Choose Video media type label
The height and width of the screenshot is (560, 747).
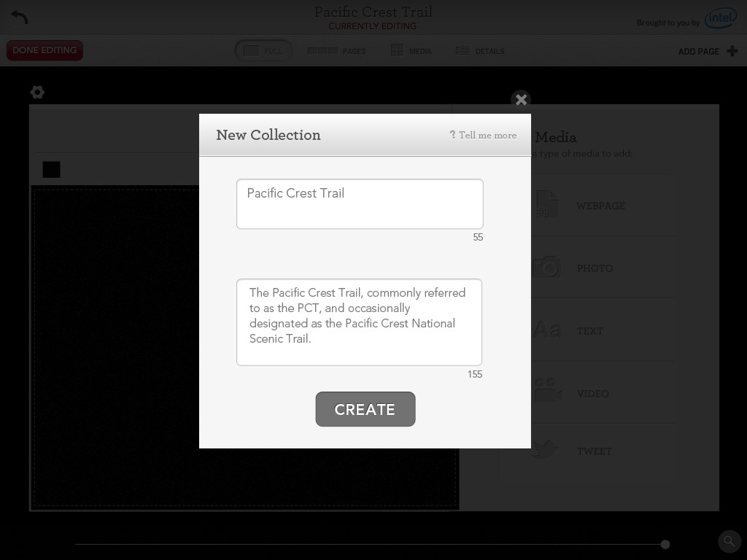(592, 394)
